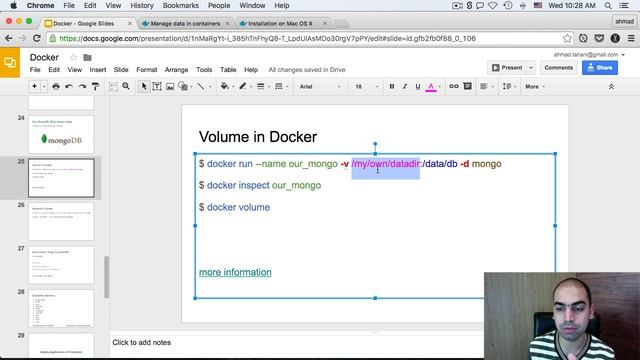Screen dimensions: 640x360
Task: Click the Slides home logo icon
Action: (x=10, y=62)
